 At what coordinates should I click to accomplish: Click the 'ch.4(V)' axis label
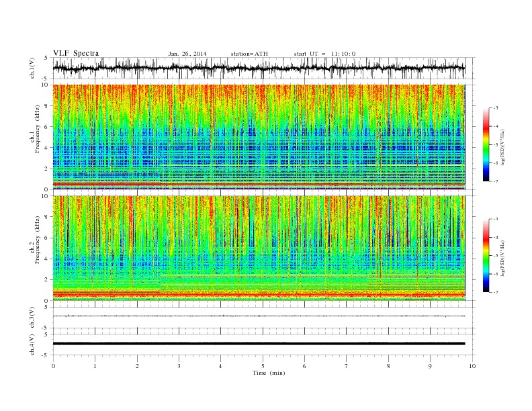[32, 345]
